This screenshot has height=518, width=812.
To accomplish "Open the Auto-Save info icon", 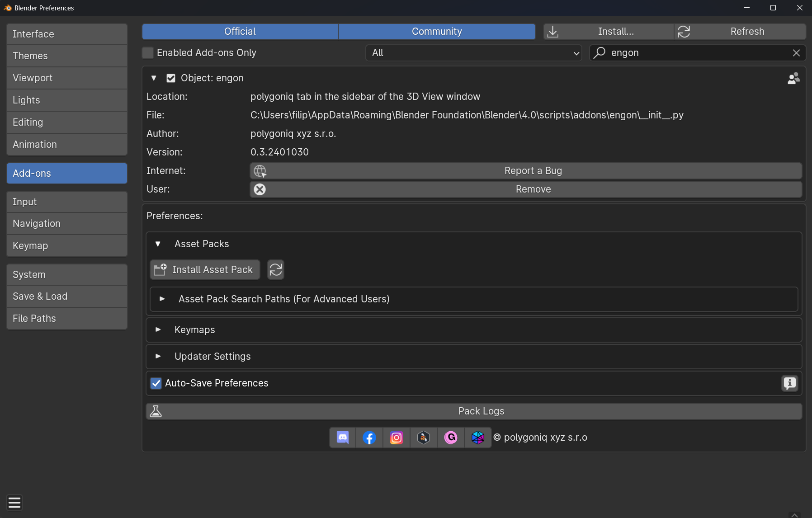I will pos(789,383).
